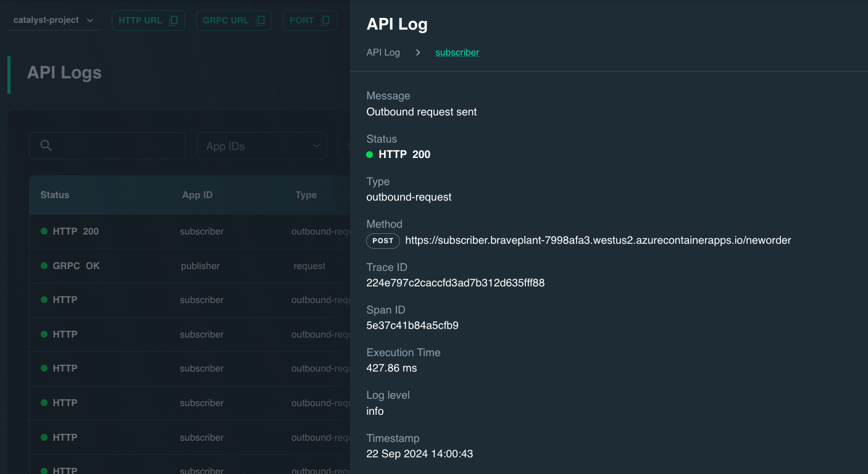Screen dimensions: 868x474
Task: Click the search magnifier icon
Action: coord(46,146)
